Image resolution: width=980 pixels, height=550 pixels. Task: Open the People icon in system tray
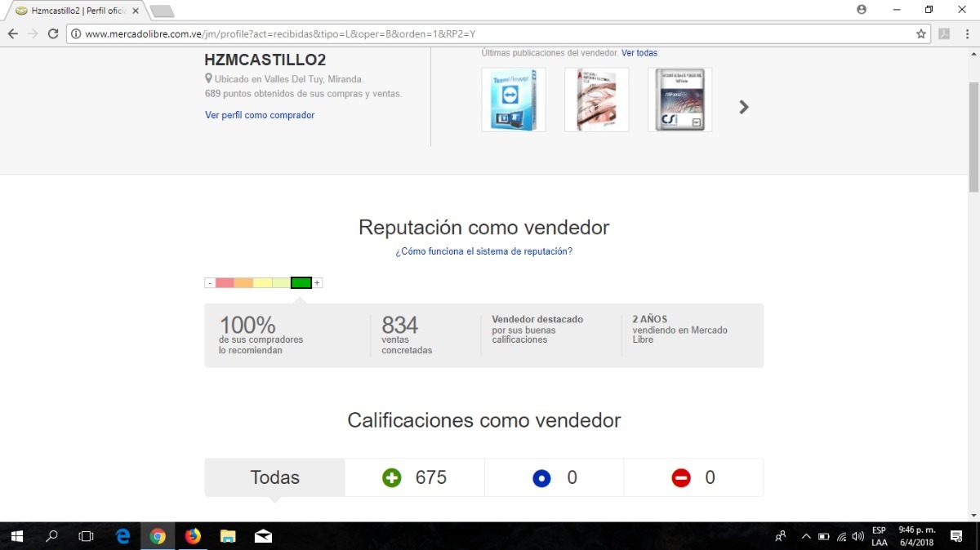coord(781,536)
